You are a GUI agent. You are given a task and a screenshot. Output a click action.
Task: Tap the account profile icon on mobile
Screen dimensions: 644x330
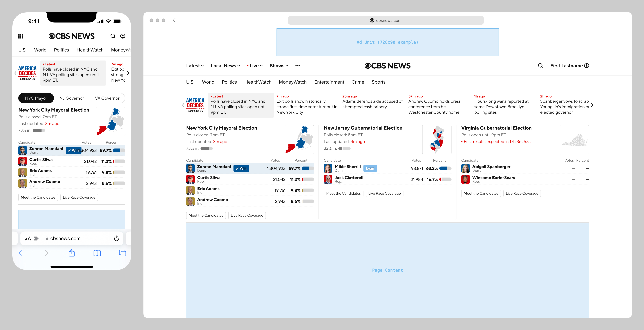click(123, 36)
